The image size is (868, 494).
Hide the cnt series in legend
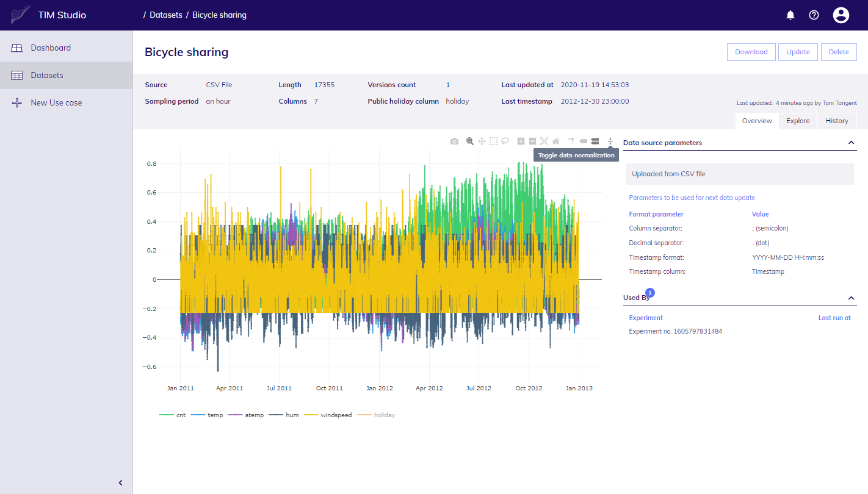point(173,415)
